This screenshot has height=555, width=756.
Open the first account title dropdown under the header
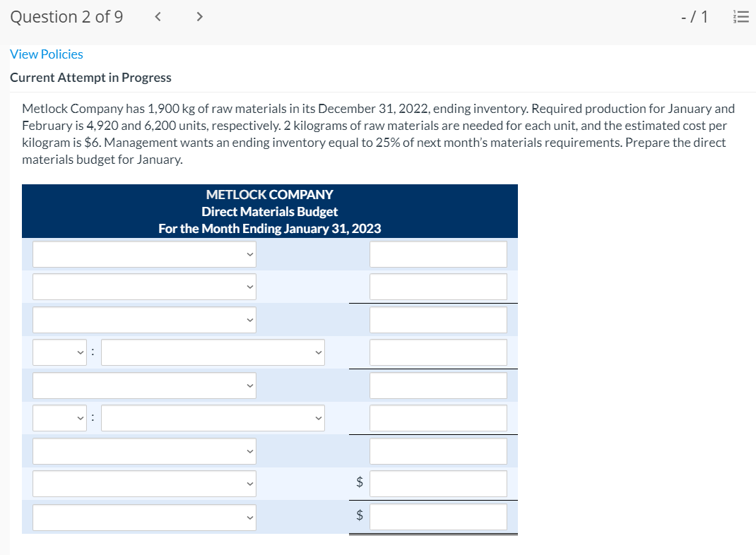(144, 254)
